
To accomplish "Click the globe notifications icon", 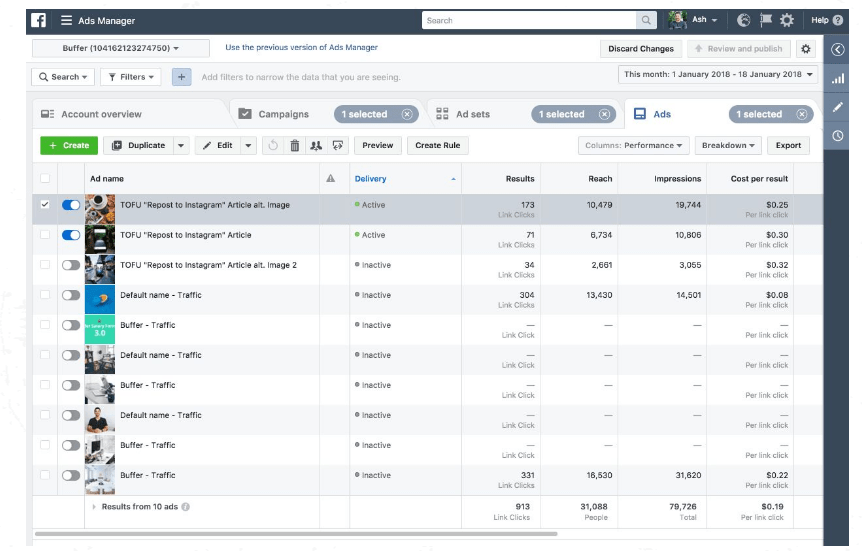I will (743, 20).
